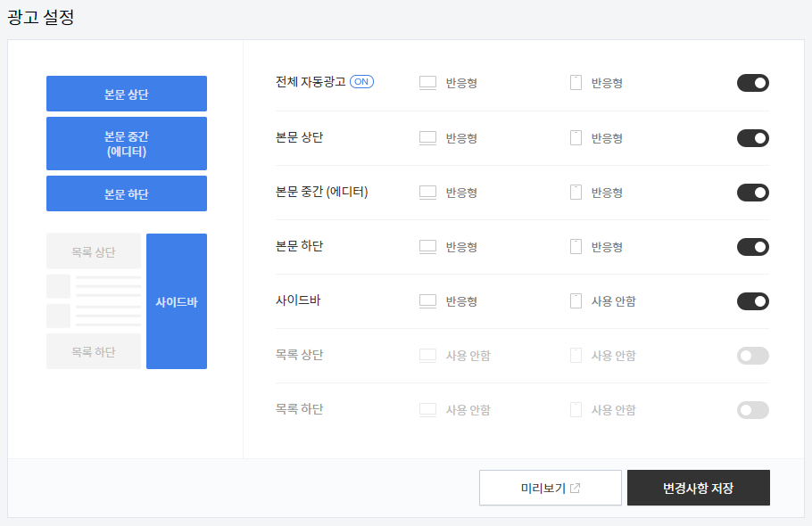Click the 사이드바 row label

[298, 300]
